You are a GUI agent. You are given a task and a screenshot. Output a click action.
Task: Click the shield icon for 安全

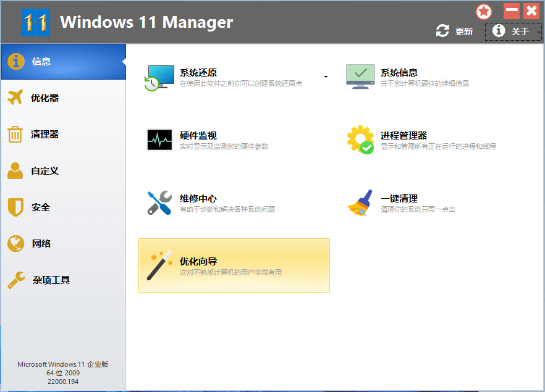[x=17, y=207]
